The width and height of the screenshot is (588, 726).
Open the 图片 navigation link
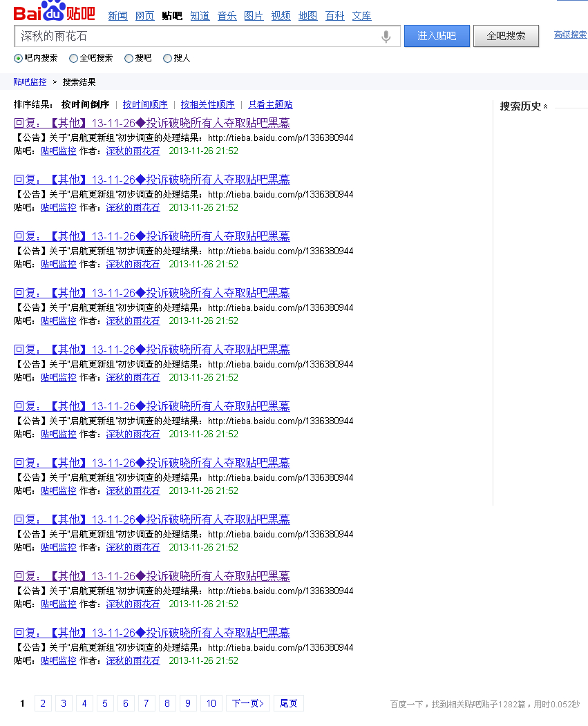click(x=254, y=16)
